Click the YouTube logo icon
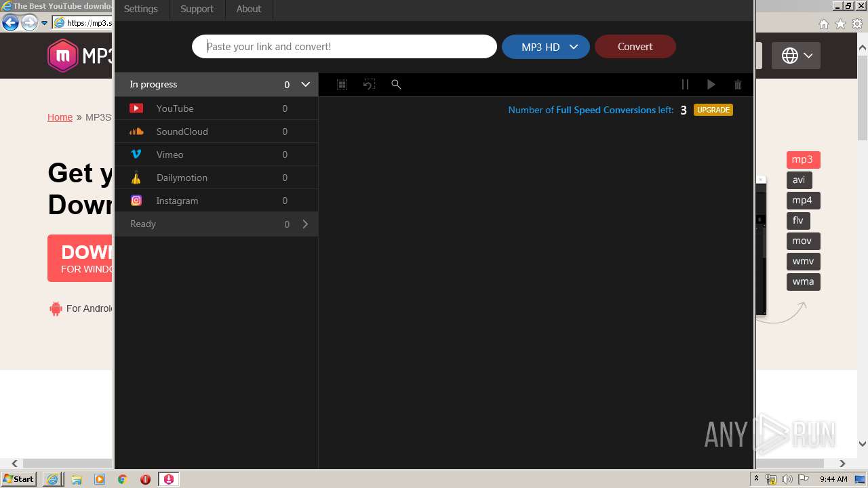The image size is (868, 488). click(136, 108)
